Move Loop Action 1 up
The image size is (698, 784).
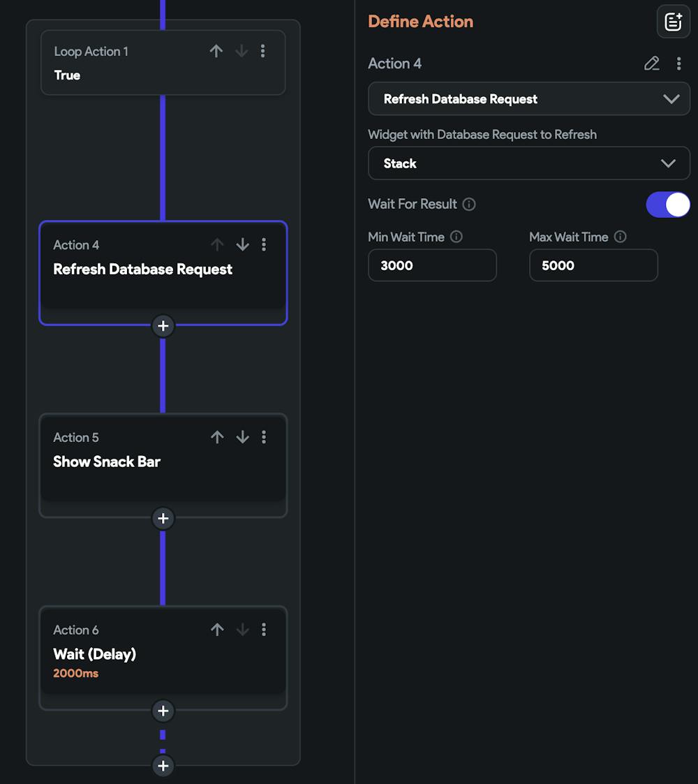(216, 51)
